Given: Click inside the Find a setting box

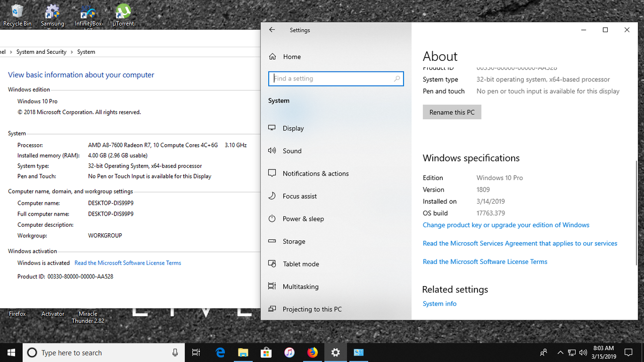Looking at the screenshot, I should (x=336, y=78).
